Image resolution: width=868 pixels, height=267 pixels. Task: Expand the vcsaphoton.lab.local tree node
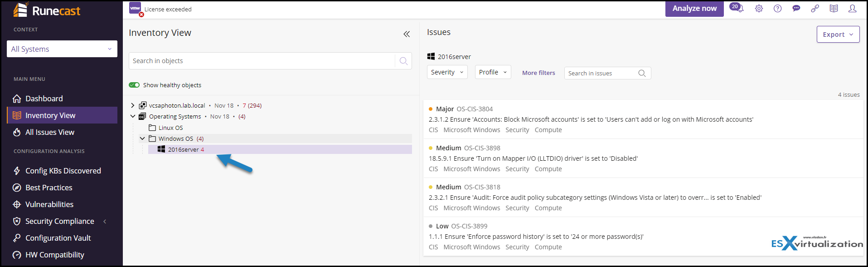133,105
